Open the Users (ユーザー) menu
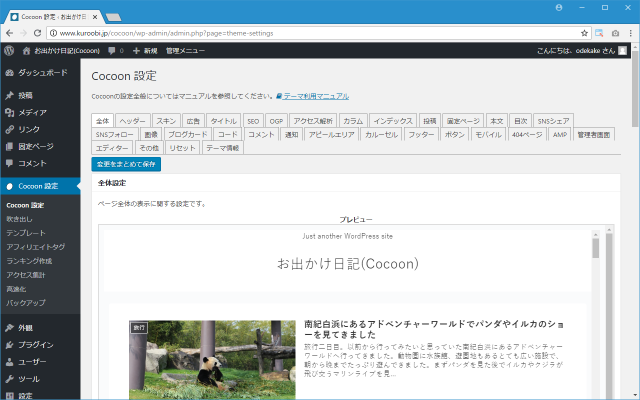The width and height of the screenshot is (640, 400). tap(32, 362)
